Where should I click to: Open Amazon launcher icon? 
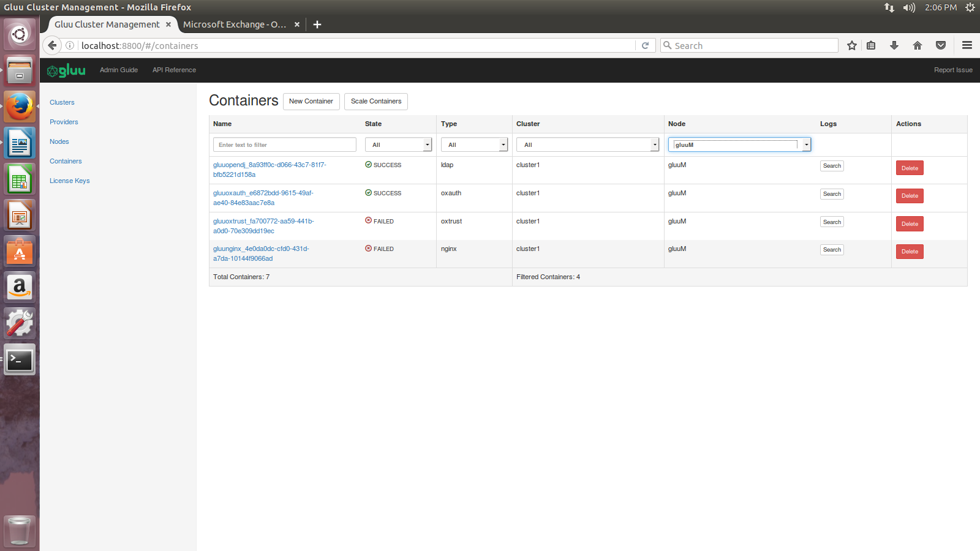pyautogui.click(x=20, y=287)
